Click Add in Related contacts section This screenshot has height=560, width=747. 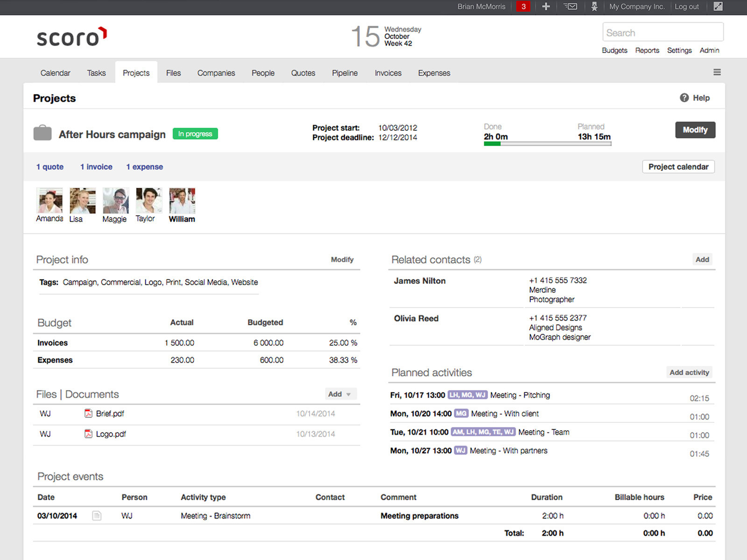click(702, 259)
